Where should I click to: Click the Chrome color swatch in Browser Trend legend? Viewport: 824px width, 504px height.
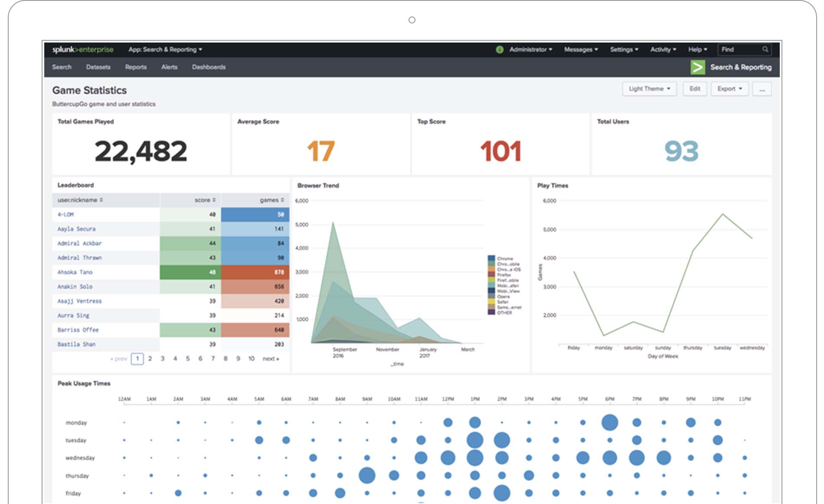[x=492, y=258]
